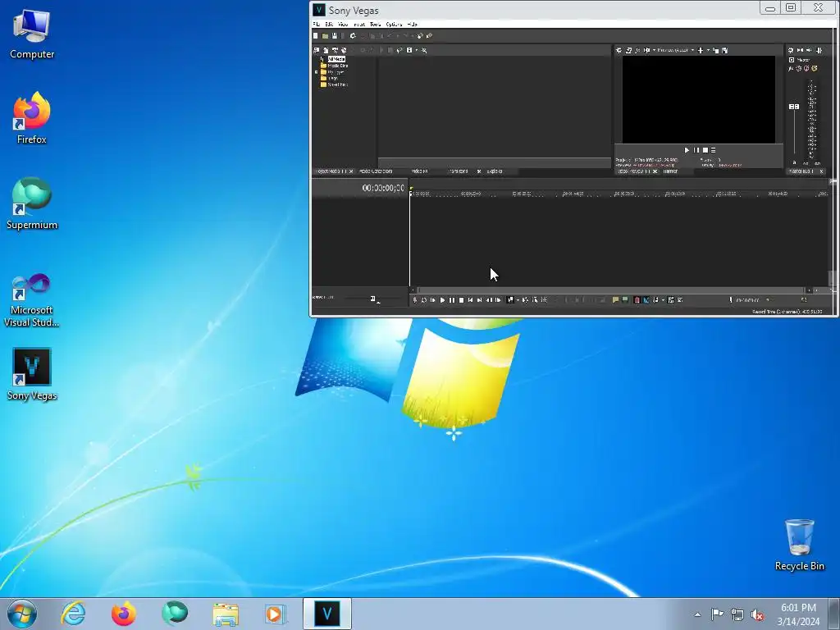Click the Video Output FX icon
The width and height of the screenshot is (840, 630).
pos(637,50)
